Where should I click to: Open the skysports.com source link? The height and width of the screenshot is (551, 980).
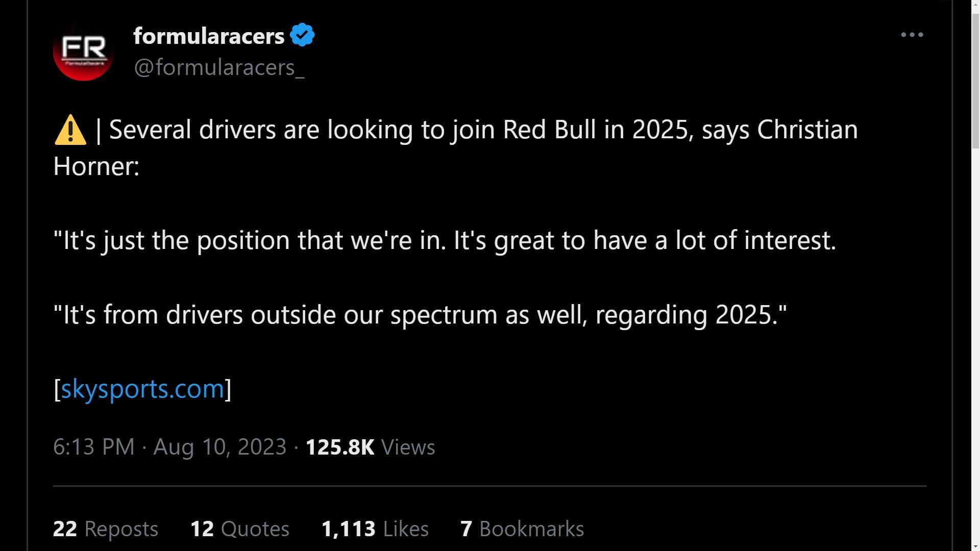(x=142, y=389)
